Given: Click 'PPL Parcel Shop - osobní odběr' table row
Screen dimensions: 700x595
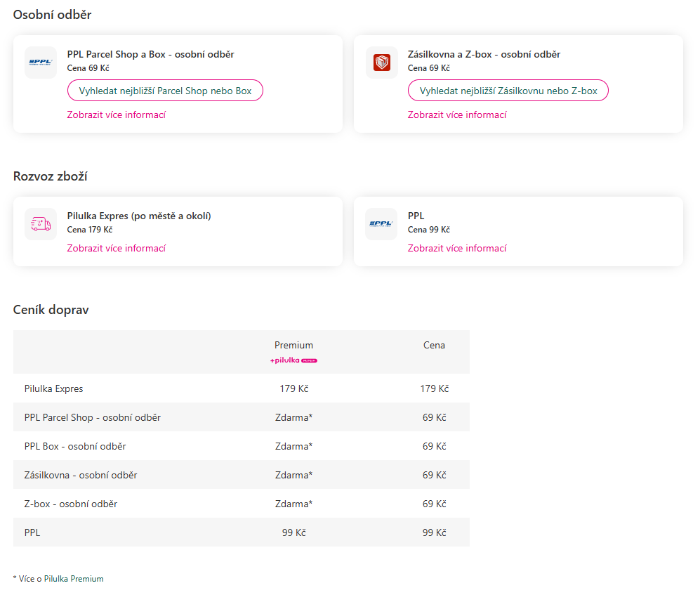Looking at the screenshot, I should (242, 417).
